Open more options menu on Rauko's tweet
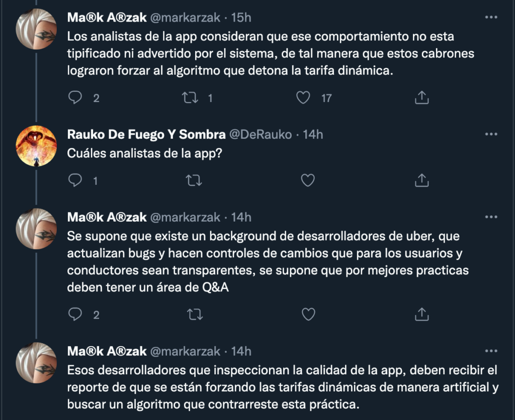 (x=490, y=134)
